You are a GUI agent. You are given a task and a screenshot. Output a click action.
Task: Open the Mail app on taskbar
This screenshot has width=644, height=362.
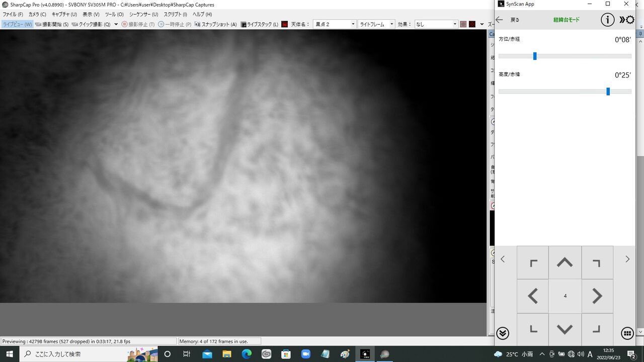pos(207,354)
